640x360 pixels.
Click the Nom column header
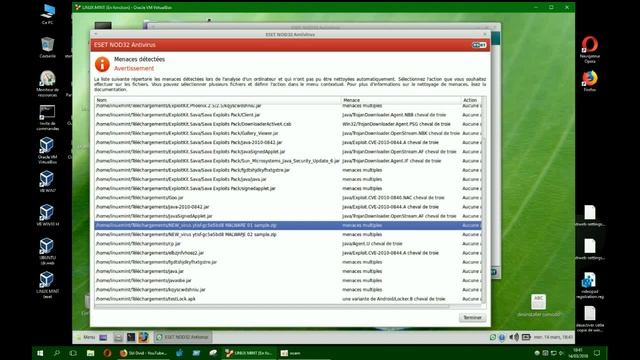point(218,100)
